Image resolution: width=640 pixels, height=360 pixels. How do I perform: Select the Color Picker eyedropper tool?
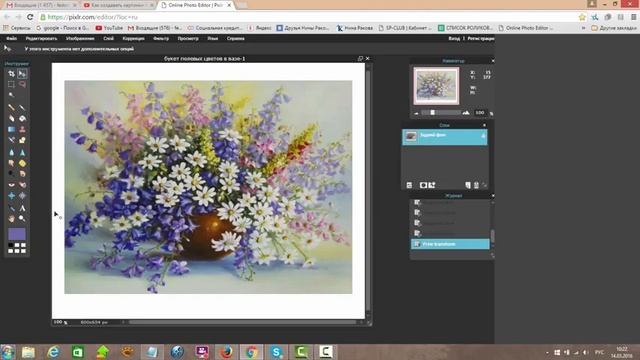pos(11,208)
